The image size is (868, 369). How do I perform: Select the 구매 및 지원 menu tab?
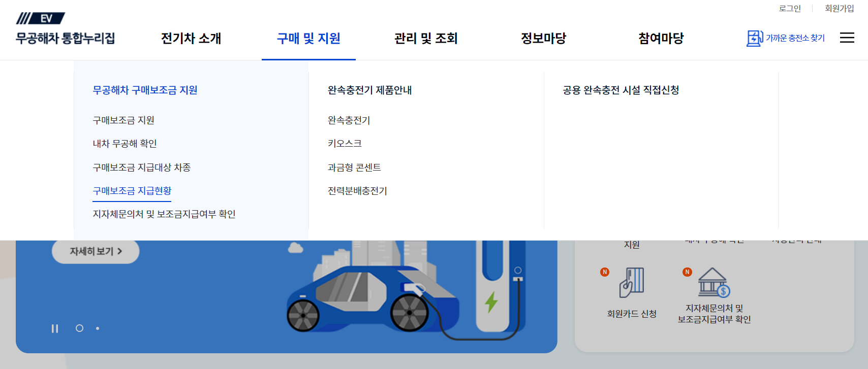coord(308,38)
